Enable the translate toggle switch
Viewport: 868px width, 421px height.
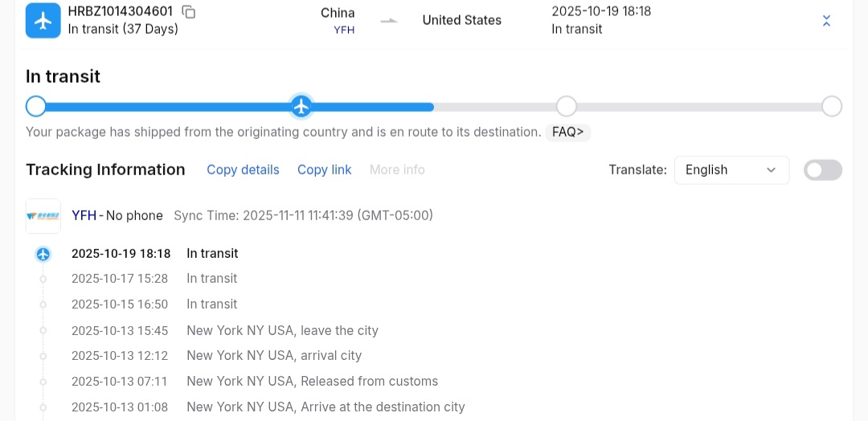[823, 170]
